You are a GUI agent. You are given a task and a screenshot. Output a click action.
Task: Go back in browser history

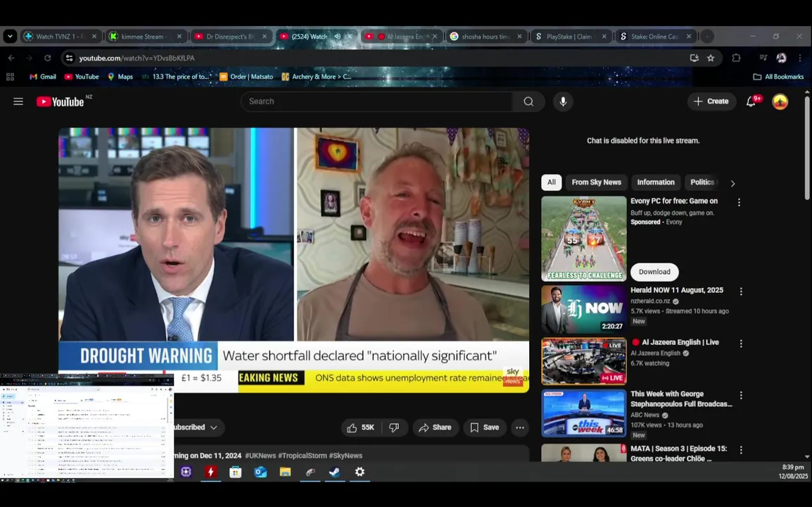[x=11, y=58]
